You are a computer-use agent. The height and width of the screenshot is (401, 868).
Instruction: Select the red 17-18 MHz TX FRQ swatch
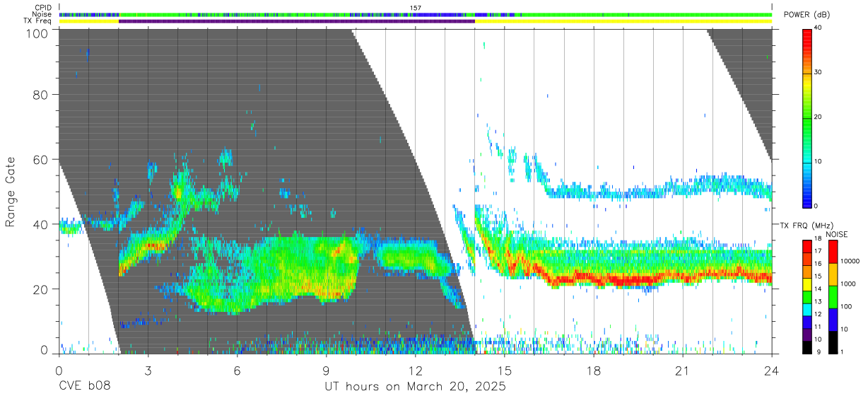tap(807, 246)
